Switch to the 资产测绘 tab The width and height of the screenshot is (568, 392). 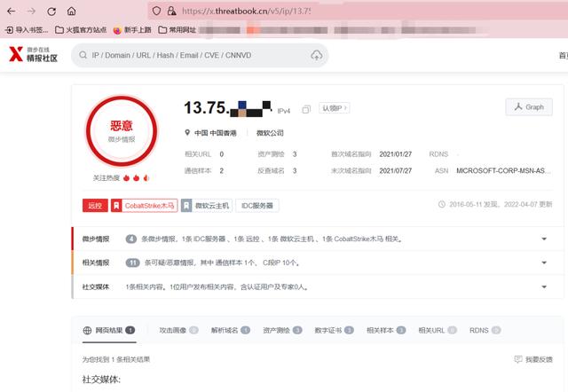tap(282, 330)
